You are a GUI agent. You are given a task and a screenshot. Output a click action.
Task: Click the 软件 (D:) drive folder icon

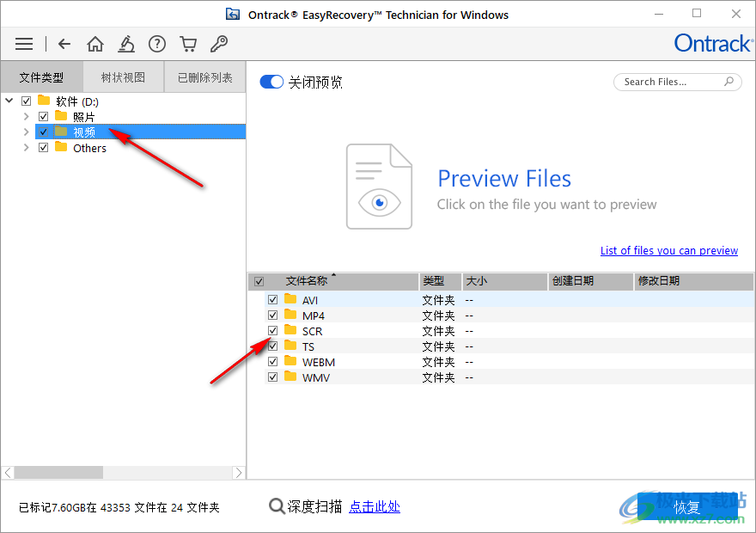pyautogui.click(x=44, y=101)
